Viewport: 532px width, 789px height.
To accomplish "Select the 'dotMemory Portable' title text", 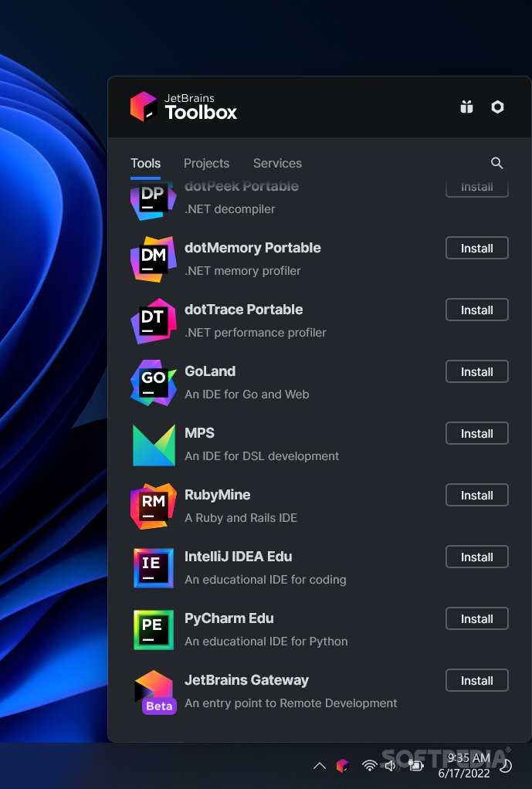I will click(252, 248).
